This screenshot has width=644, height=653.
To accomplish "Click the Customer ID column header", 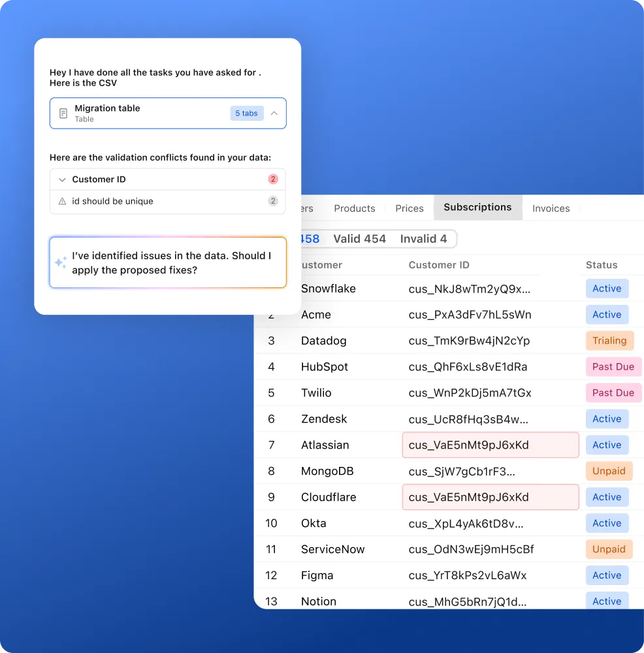I will coord(439,265).
